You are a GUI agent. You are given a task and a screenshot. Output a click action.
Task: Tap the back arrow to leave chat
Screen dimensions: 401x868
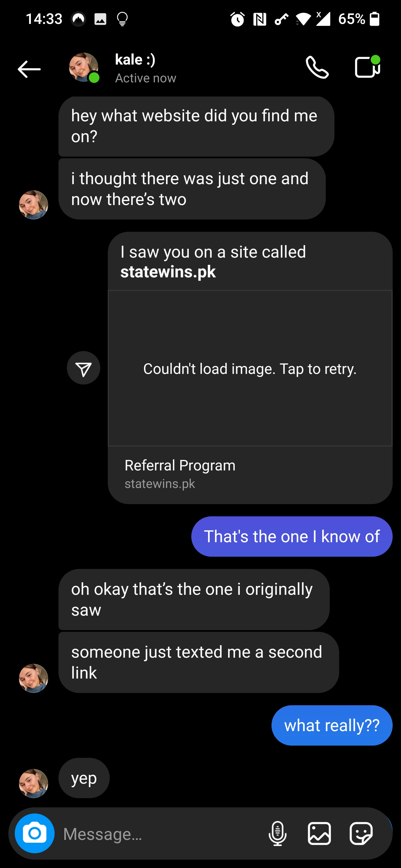29,69
